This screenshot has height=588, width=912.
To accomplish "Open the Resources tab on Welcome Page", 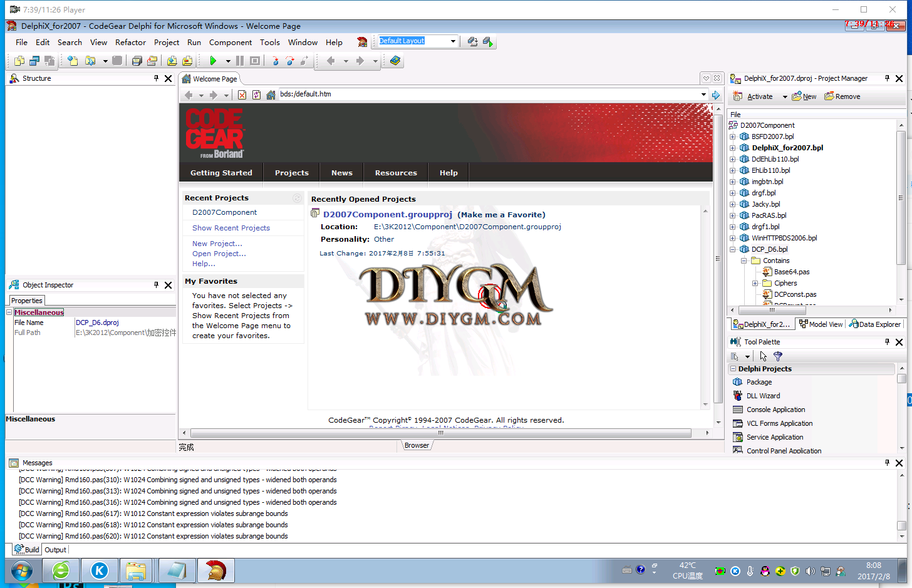I will click(396, 173).
